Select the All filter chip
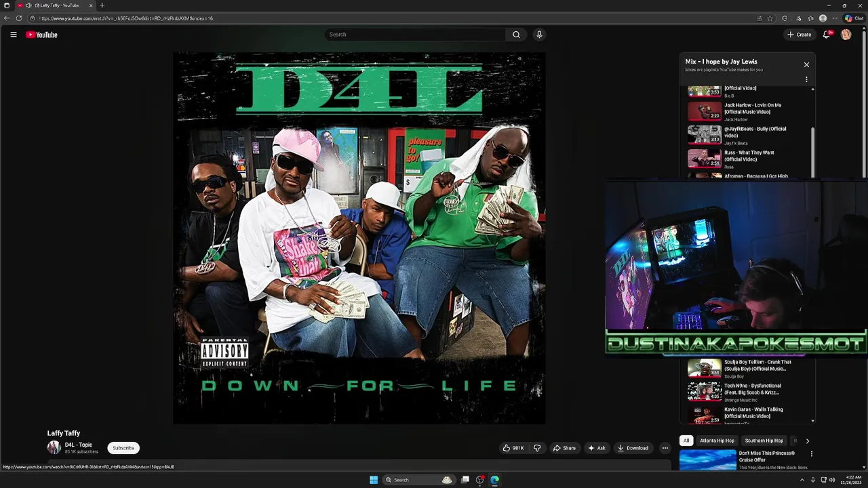The image size is (868, 488). click(x=686, y=441)
